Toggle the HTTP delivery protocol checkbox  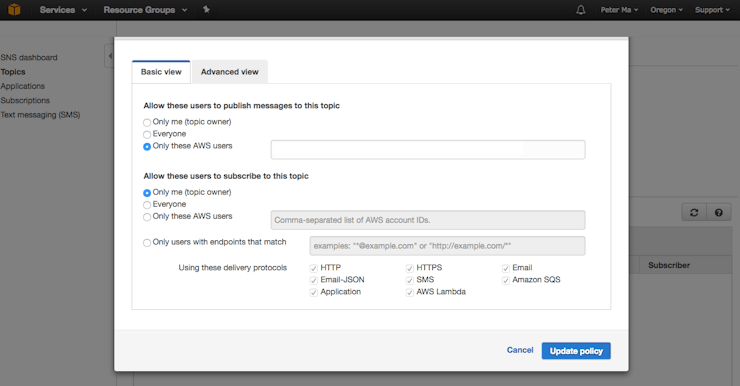pyautogui.click(x=313, y=269)
